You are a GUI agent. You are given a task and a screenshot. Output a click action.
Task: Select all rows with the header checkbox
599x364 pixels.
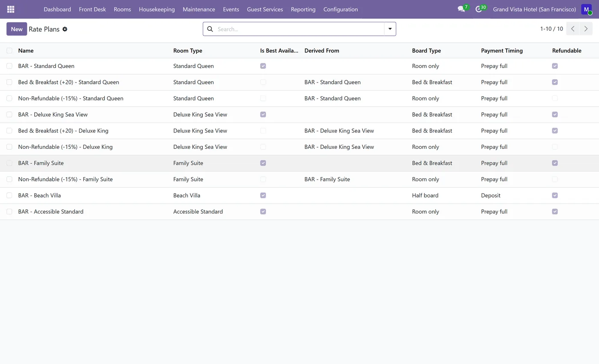click(9, 50)
